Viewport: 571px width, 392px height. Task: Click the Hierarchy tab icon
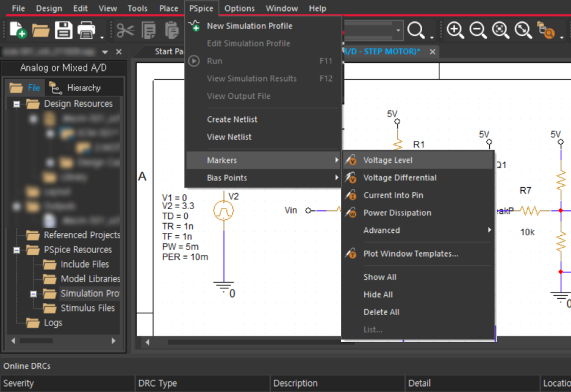point(56,88)
